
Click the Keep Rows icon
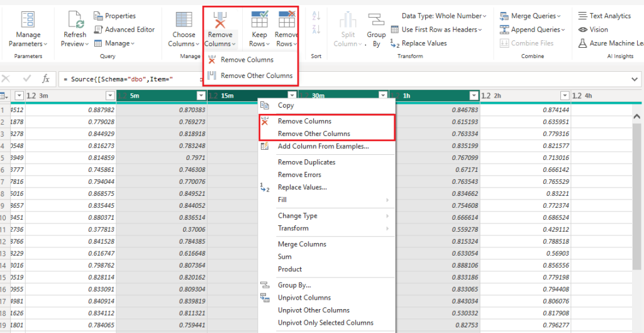point(260,20)
